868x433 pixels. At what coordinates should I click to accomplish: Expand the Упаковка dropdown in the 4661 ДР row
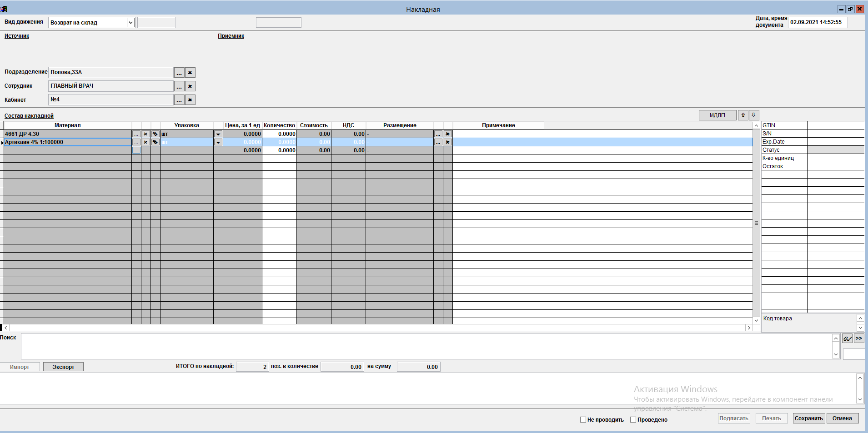pos(218,134)
